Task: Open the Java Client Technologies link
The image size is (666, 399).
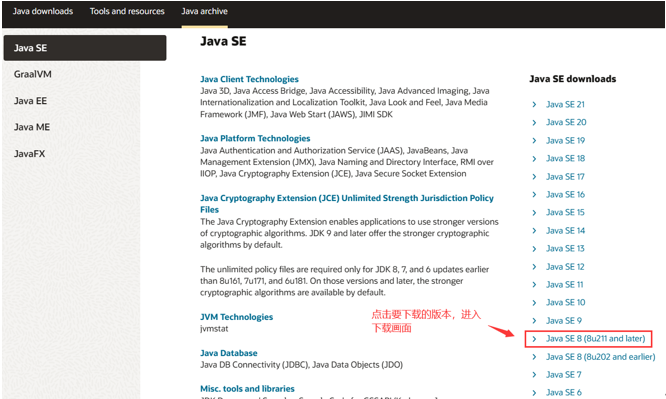Action: click(249, 79)
